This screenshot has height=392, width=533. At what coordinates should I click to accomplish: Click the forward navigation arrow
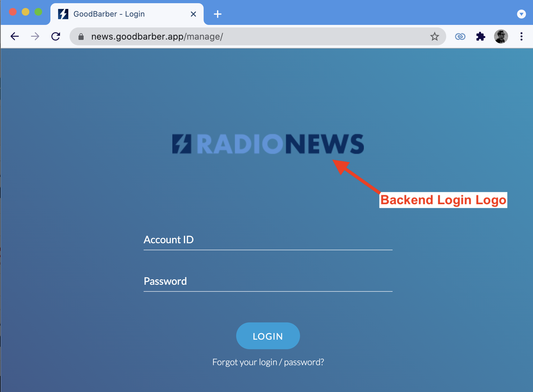35,36
